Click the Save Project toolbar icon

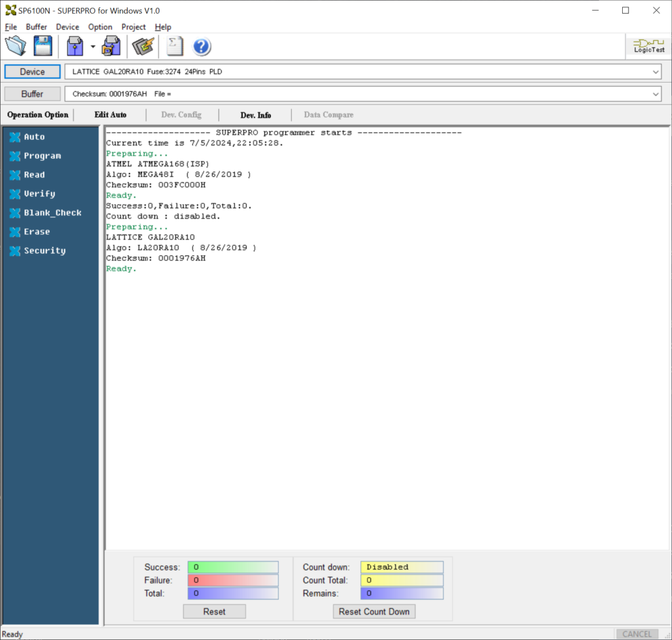pos(111,47)
